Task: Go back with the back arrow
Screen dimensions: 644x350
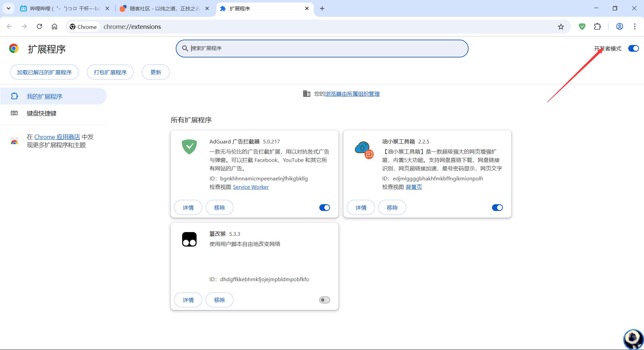Action: click(9, 27)
